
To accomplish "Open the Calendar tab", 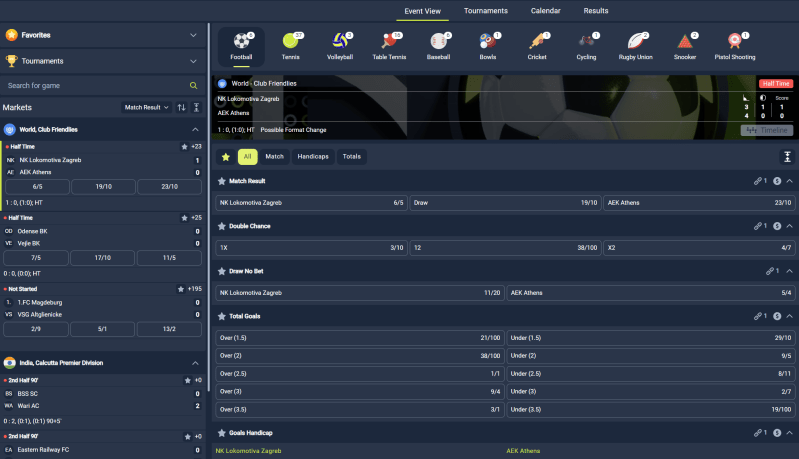I will (545, 11).
